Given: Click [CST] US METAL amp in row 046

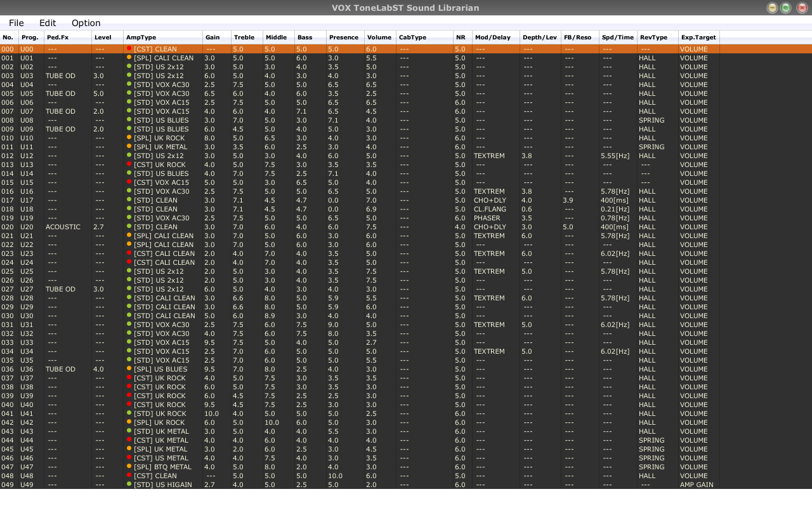Looking at the screenshot, I should point(161,458).
